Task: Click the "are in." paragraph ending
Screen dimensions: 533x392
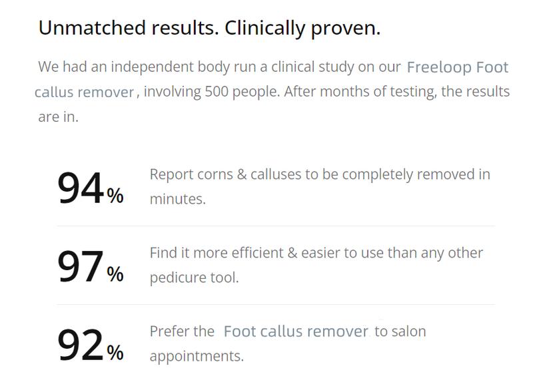Action: (x=58, y=117)
